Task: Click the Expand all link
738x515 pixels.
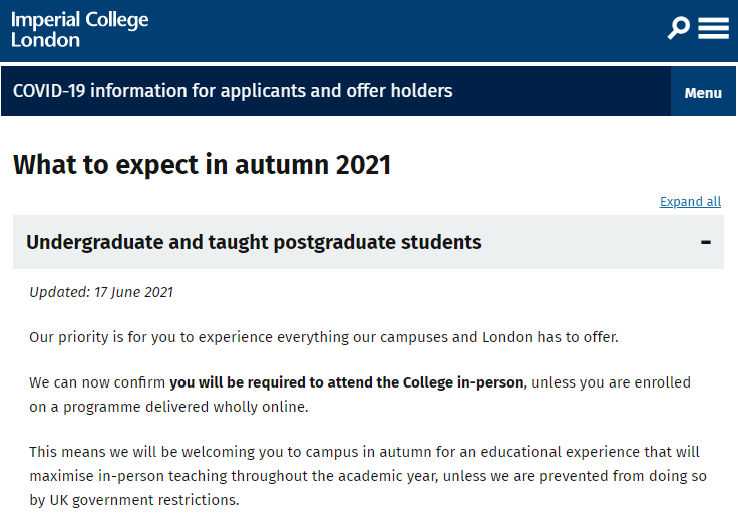Action: pos(690,202)
